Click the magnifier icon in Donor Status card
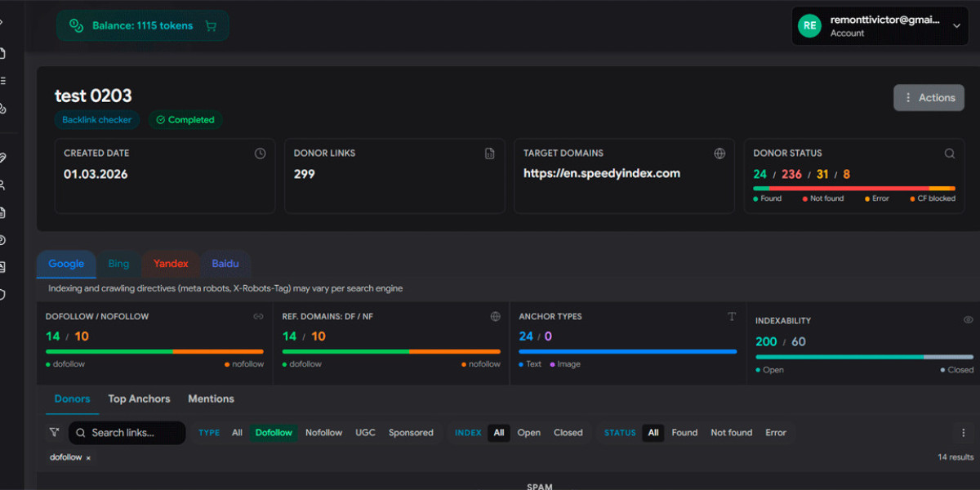 click(x=949, y=154)
